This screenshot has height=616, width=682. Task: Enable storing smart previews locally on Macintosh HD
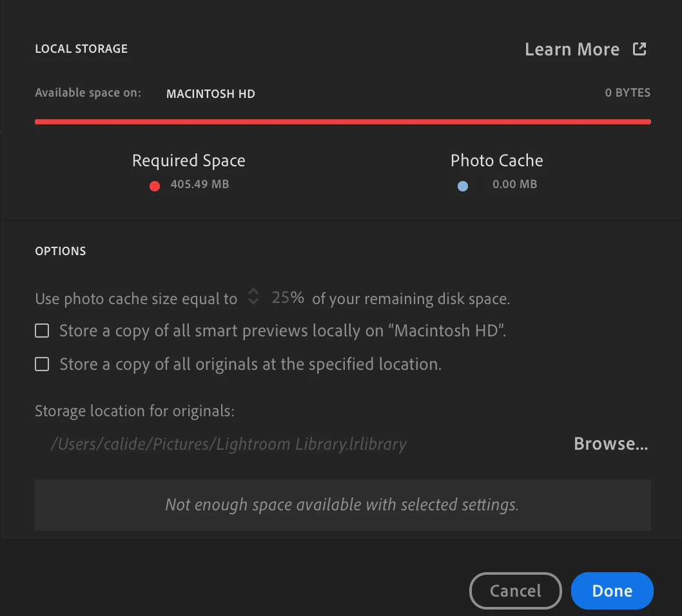(x=42, y=331)
